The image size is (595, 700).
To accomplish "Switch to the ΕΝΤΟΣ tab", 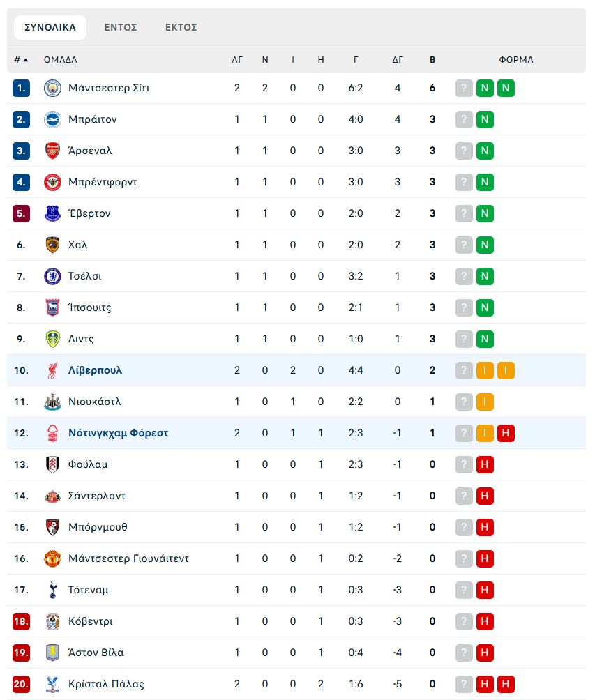I will click(121, 27).
